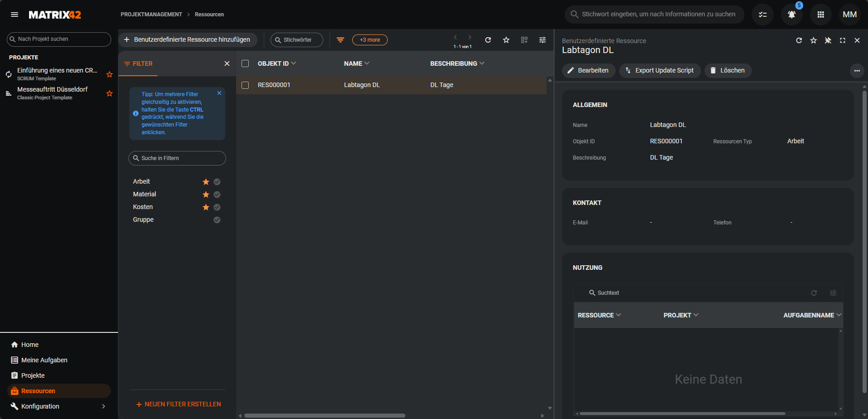Open Projekte in the sidebar
This screenshot has height=419, width=868.
(33, 375)
